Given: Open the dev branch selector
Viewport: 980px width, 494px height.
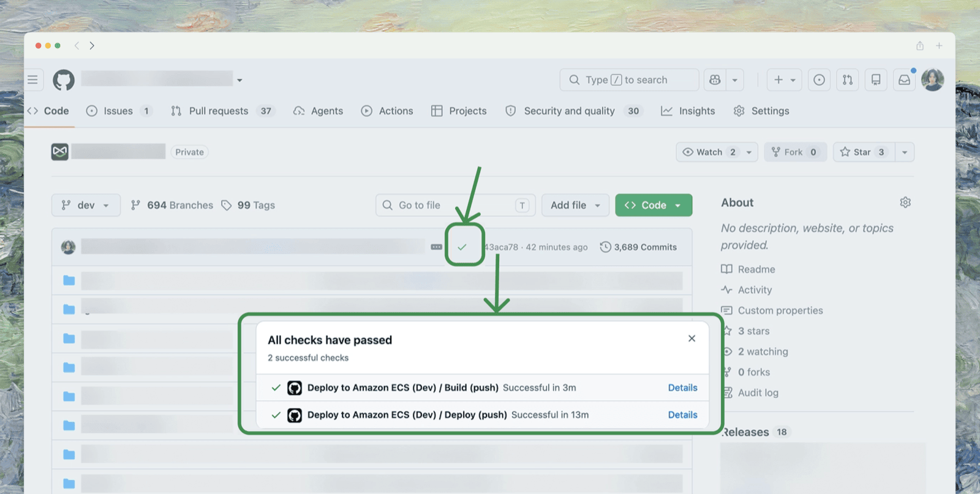Looking at the screenshot, I should click(86, 205).
